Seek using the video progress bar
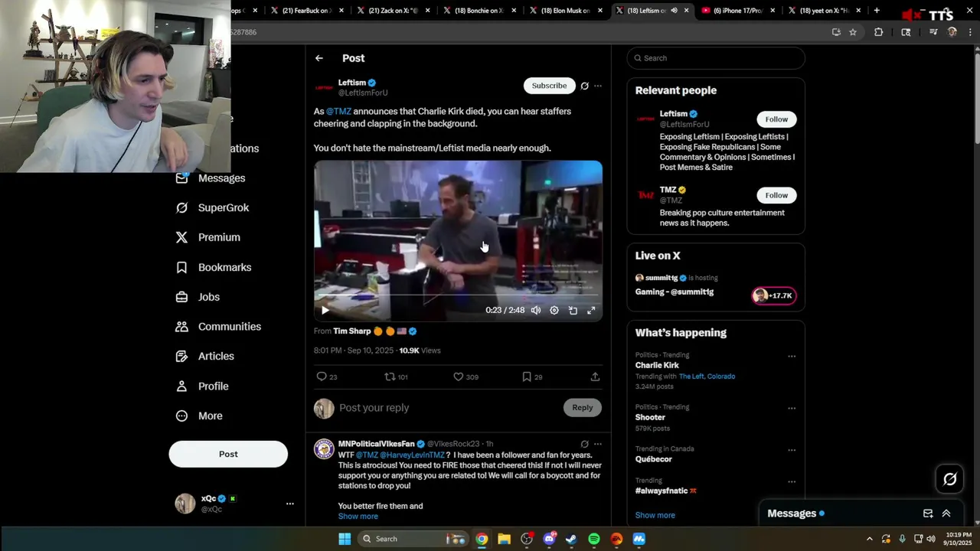 [458, 295]
